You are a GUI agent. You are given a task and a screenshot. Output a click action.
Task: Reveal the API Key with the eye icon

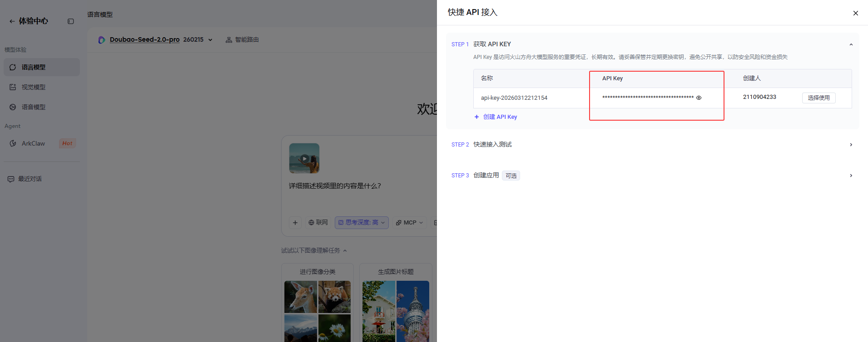(699, 98)
